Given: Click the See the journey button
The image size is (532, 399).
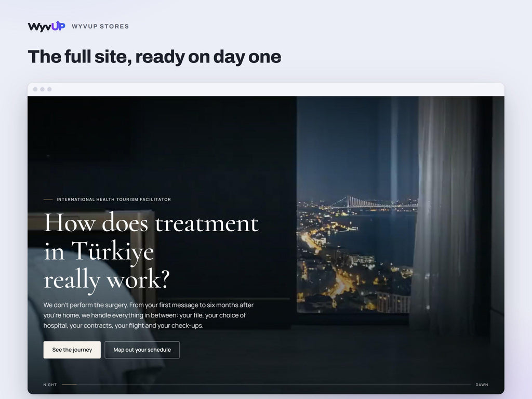Looking at the screenshot, I should (72, 350).
